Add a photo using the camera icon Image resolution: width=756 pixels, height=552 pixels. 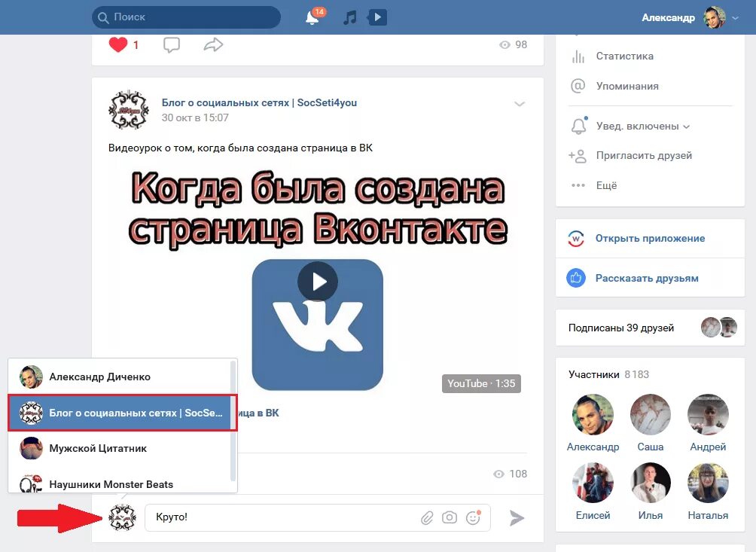(450, 517)
